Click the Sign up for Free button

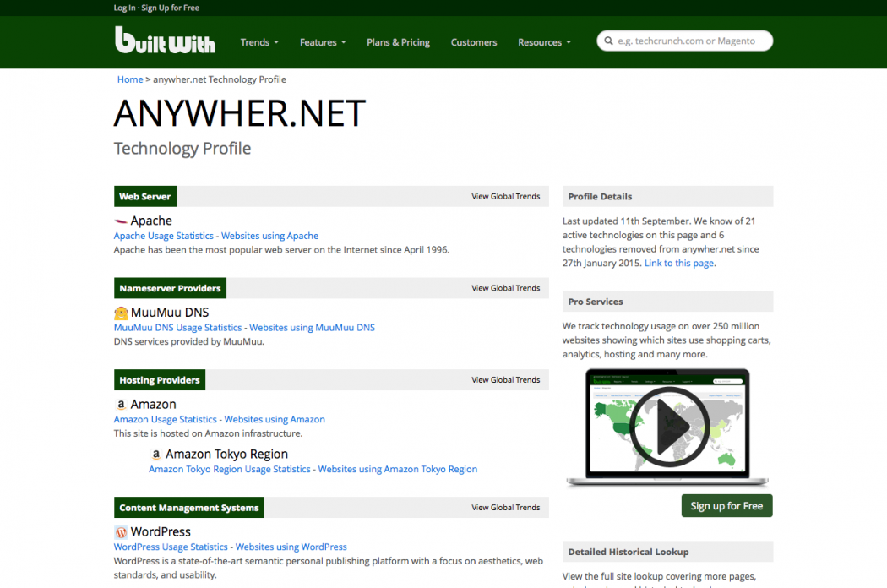pos(726,505)
